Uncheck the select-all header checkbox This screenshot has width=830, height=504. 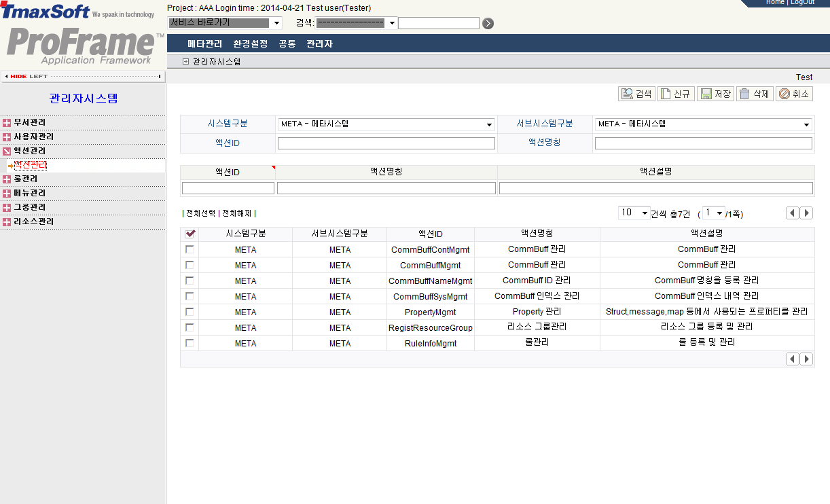(x=190, y=233)
